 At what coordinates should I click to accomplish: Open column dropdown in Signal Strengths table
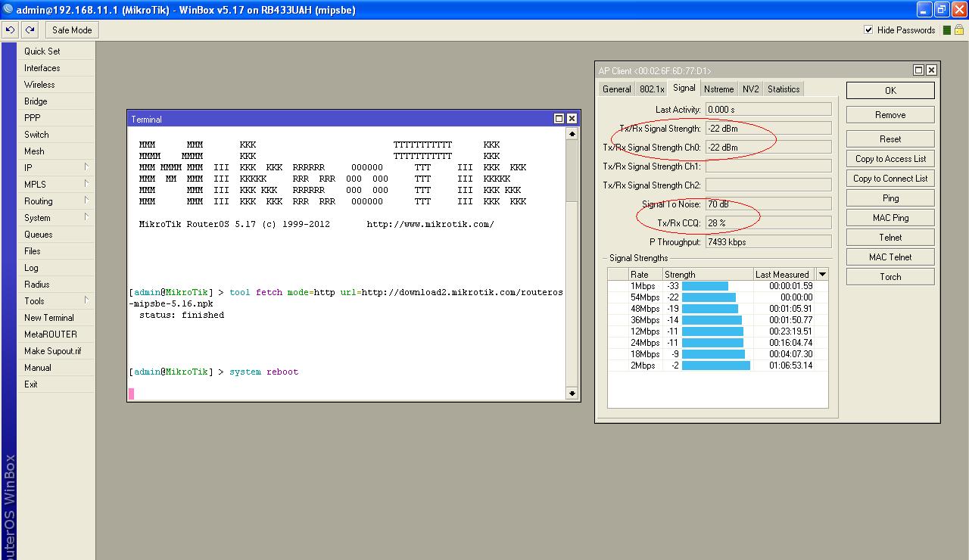(x=822, y=274)
